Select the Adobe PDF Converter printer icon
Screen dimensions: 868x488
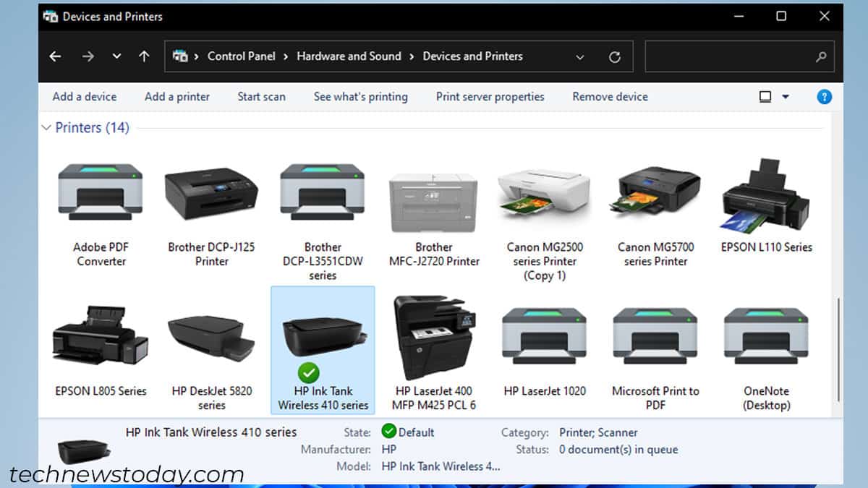click(101, 193)
